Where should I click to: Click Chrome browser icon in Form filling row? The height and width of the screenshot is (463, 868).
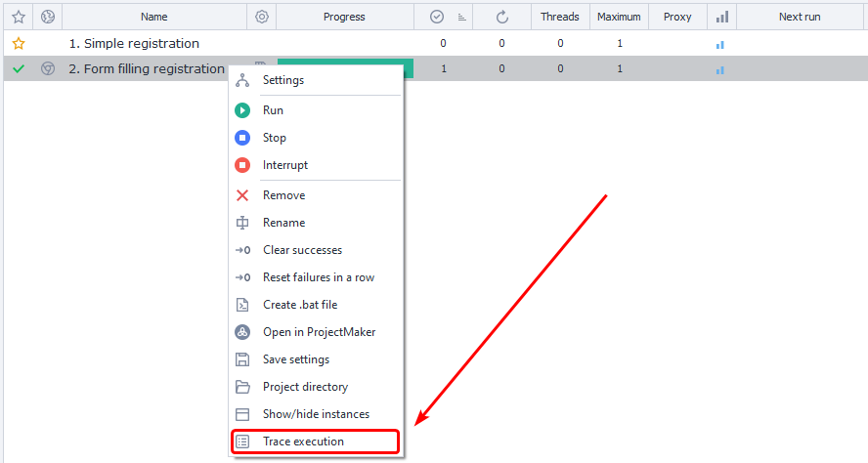47,69
